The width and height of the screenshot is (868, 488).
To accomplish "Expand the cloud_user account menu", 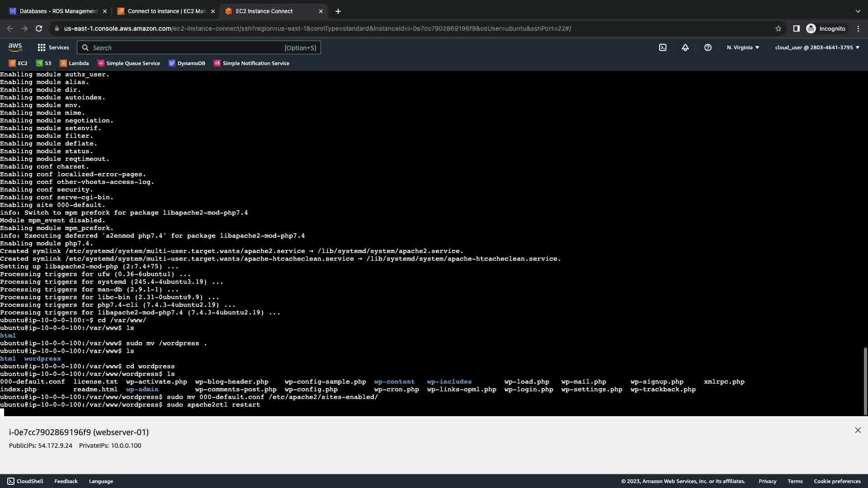I will coord(817,47).
